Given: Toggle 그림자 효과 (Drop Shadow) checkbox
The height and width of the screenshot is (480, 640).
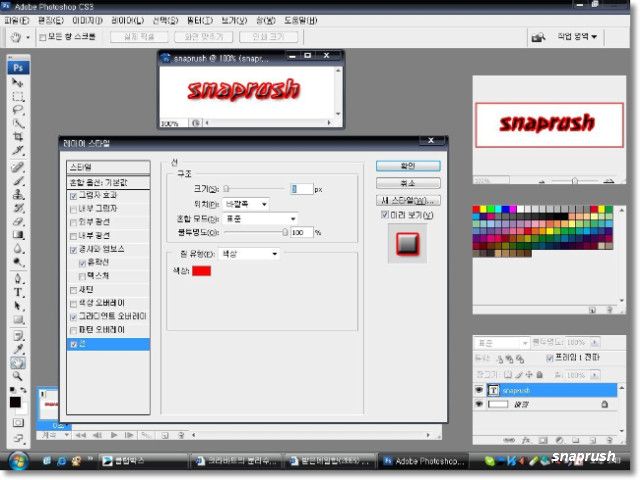Looking at the screenshot, I should 73,196.
